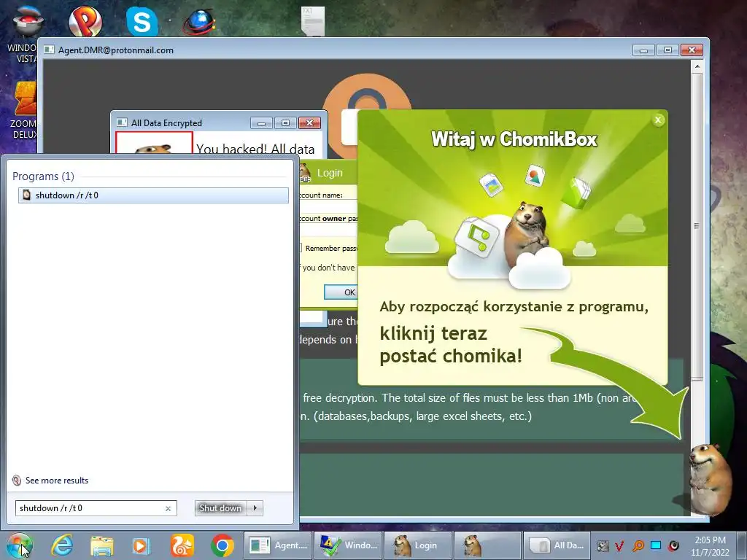Open UC Browser from the taskbar
The height and width of the screenshot is (560, 747).
[182, 545]
